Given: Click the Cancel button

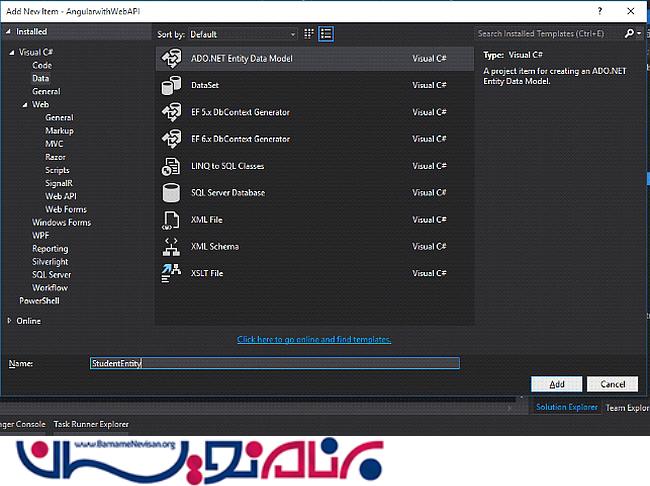Looking at the screenshot, I should (x=612, y=384).
